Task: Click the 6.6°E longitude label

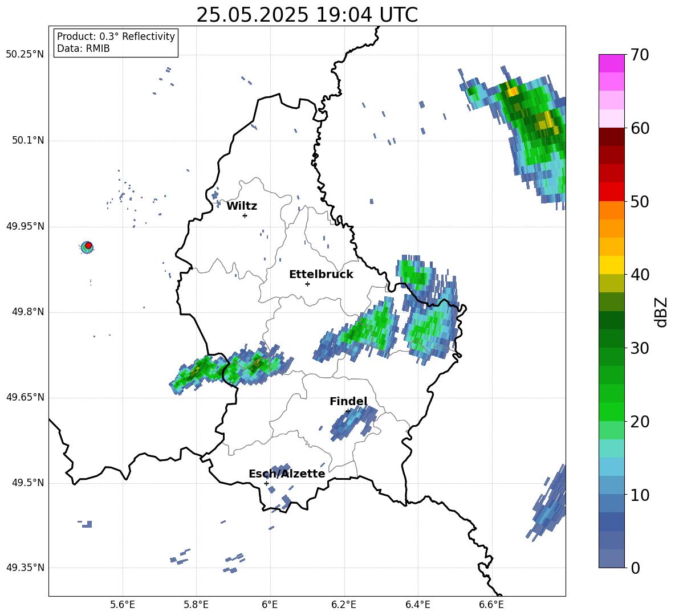Action: (491, 605)
